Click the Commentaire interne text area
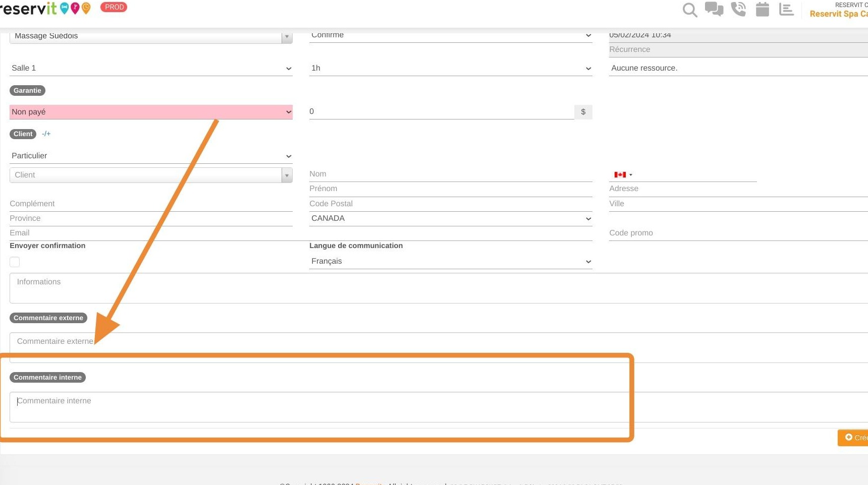This screenshot has width=868, height=485. (x=439, y=407)
